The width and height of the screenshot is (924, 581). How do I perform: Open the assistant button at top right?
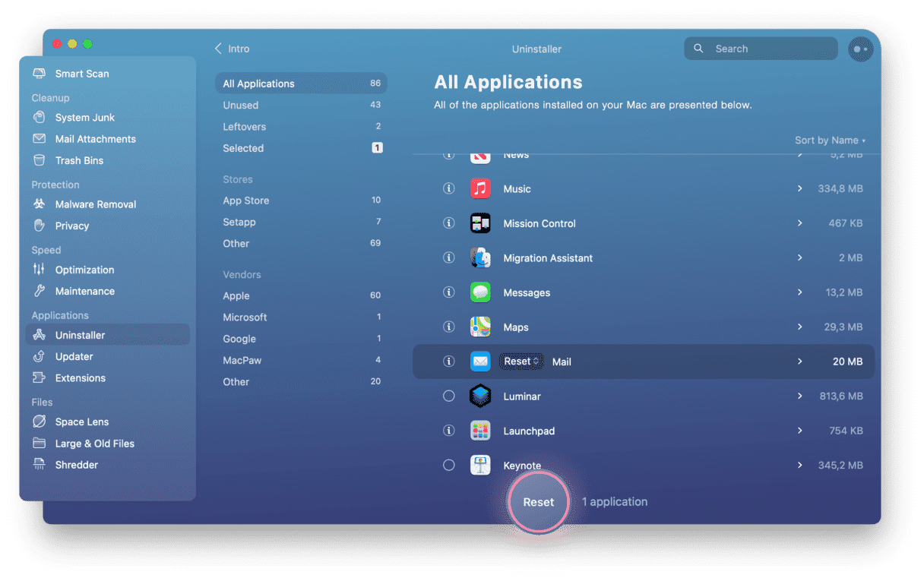[861, 49]
